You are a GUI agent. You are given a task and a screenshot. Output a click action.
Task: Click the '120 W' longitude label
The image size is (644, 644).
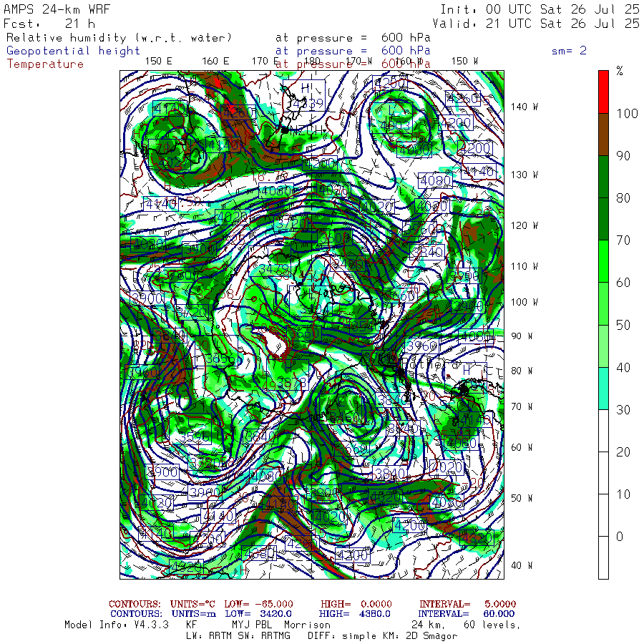[x=525, y=226]
